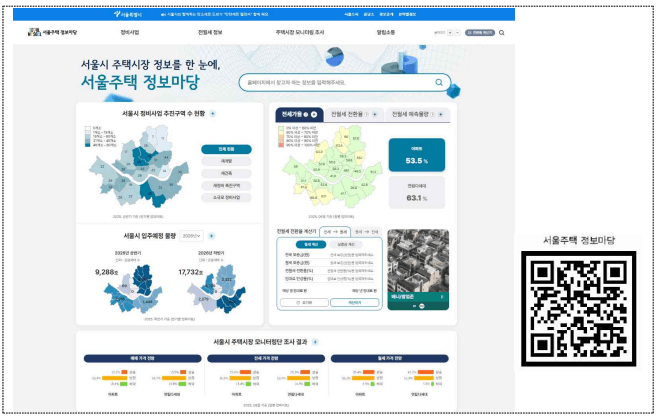Click the plus icon next to 전세가율 tab

315,115
